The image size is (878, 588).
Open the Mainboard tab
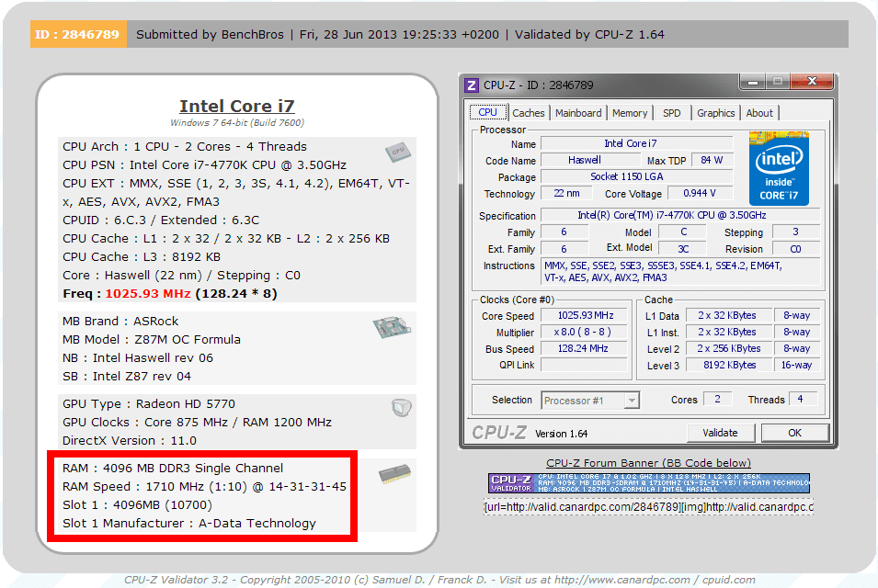click(x=578, y=113)
